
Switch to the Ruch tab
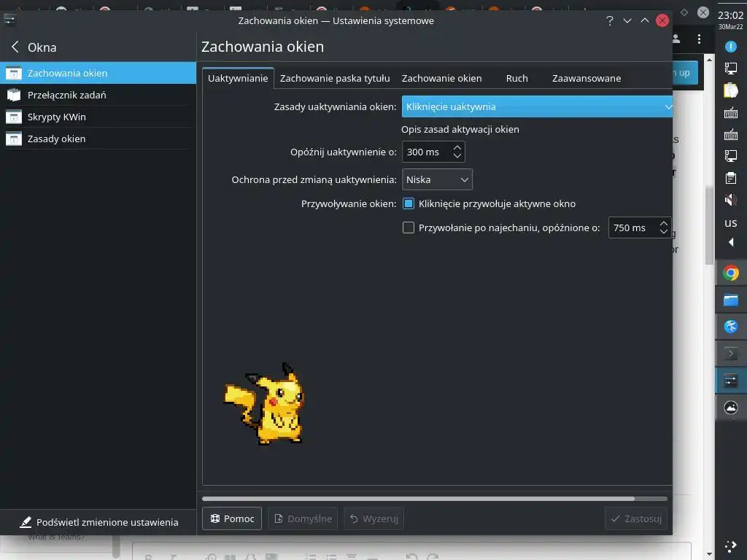pos(517,78)
